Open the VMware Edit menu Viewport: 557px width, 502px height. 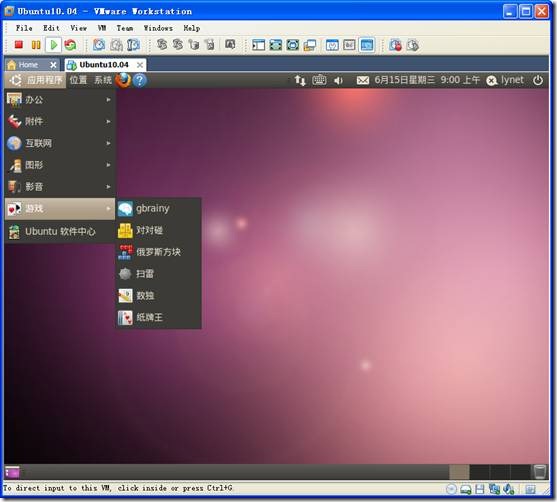pyautogui.click(x=51, y=28)
